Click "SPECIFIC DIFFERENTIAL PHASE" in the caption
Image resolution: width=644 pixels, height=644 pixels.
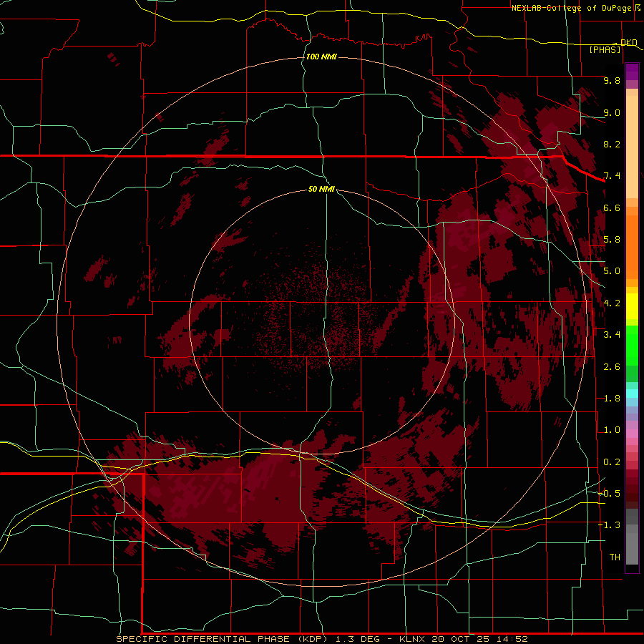click(x=204, y=639)
